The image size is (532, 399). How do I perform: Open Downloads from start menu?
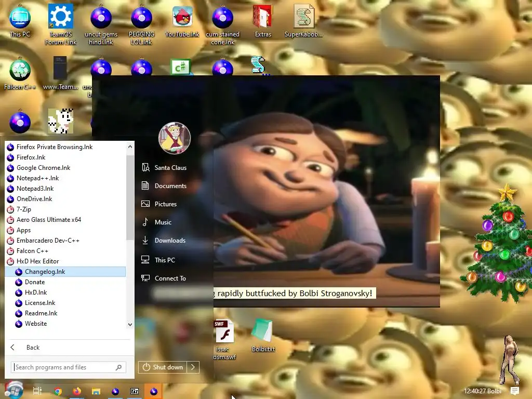pos(164,240)
